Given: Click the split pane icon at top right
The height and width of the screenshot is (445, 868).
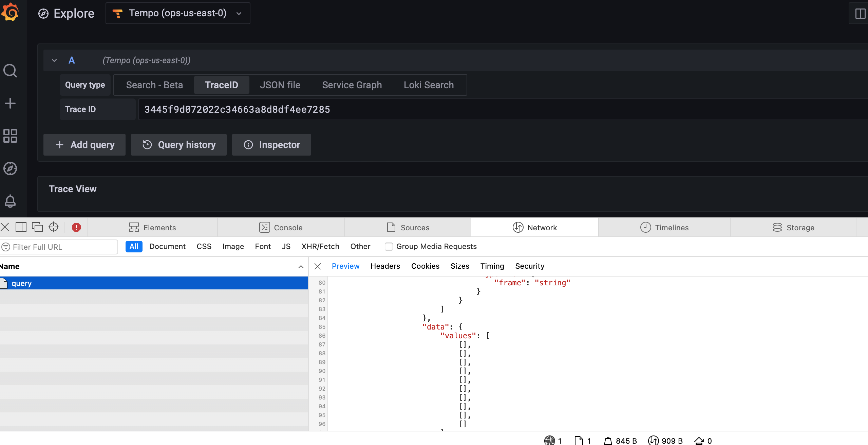Looking at the screenshot, I should click(861, 13).
